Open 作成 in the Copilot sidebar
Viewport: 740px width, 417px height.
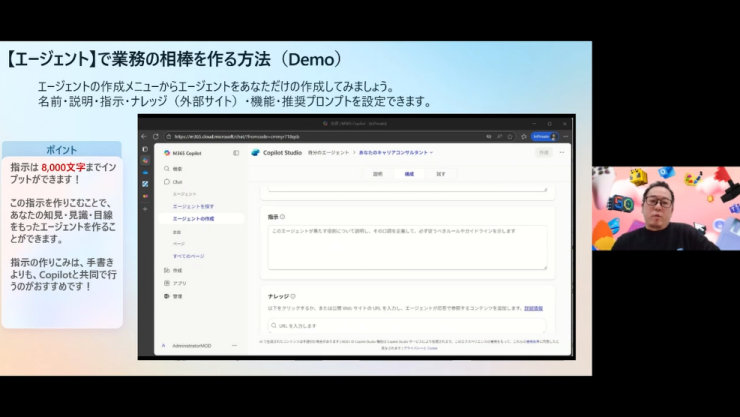[x=173, y=270]
